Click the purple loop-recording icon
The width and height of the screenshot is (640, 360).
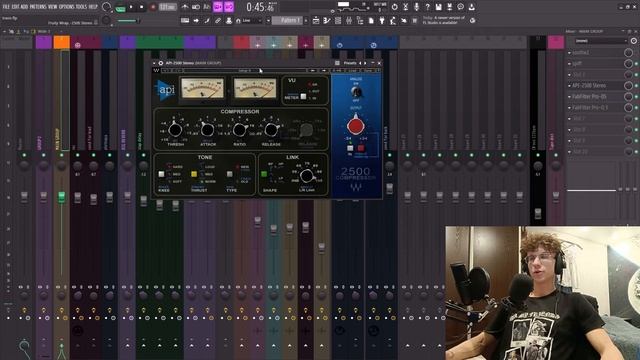coord(229,7)
